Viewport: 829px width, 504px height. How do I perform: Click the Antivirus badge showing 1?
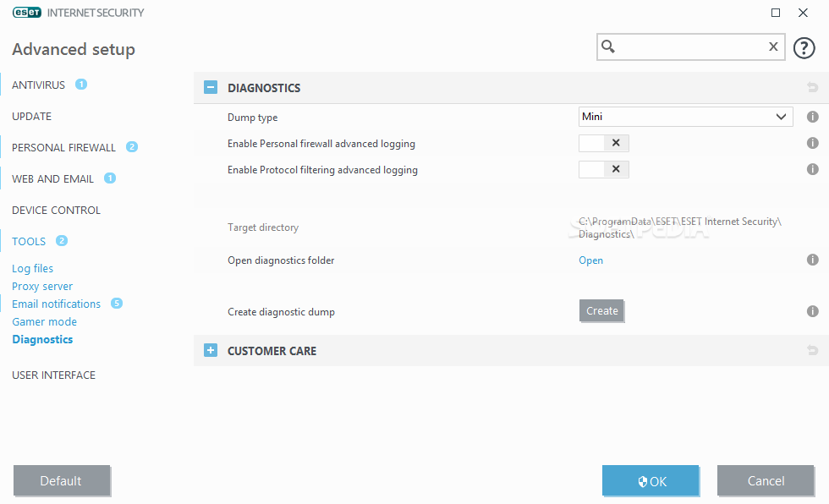pyautogui.click(x=81, y=84)
